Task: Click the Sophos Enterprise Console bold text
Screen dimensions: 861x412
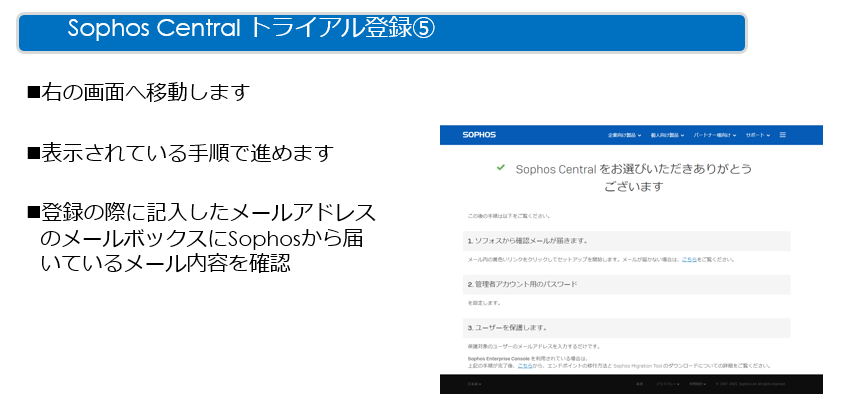Action: pos(499,359)
